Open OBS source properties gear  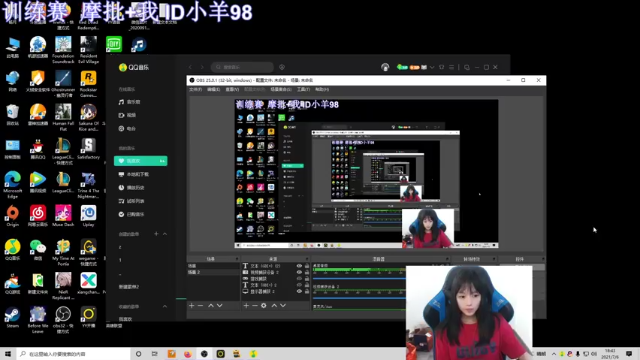(x=264, y=305)
